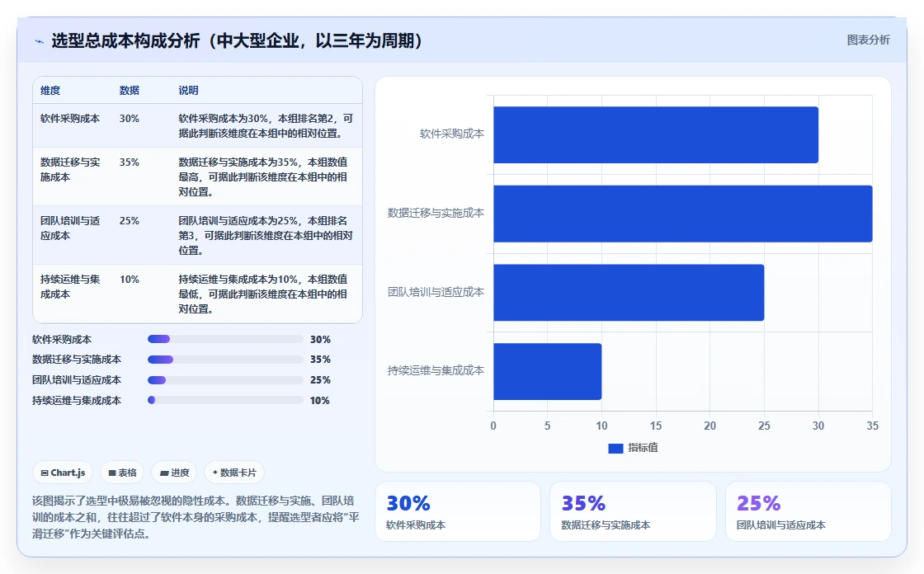Screen dimensions: 924x574
Task: Click the 持续运维与集成成本 bar in the chart
Action: (x=548, y=371)
